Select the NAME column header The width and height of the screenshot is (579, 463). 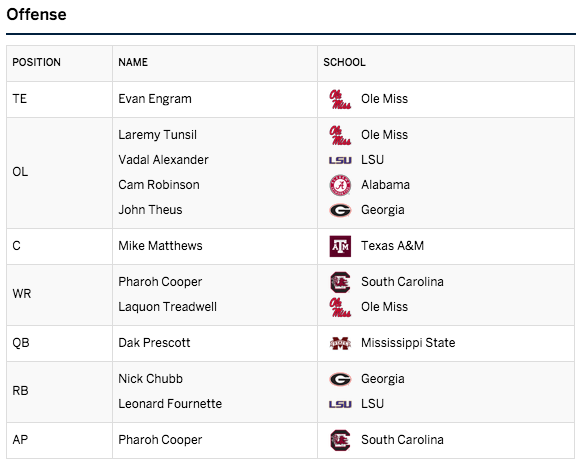133,62
